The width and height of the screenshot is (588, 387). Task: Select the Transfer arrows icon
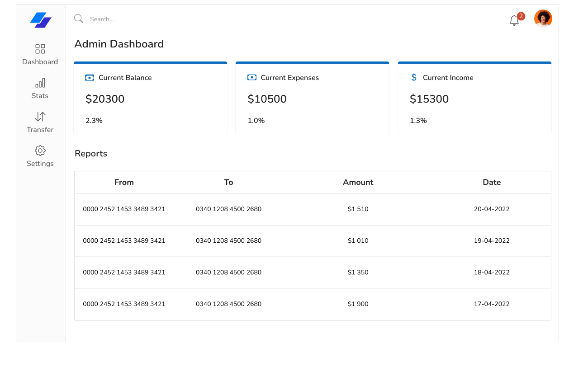click(x=40, y=117)
